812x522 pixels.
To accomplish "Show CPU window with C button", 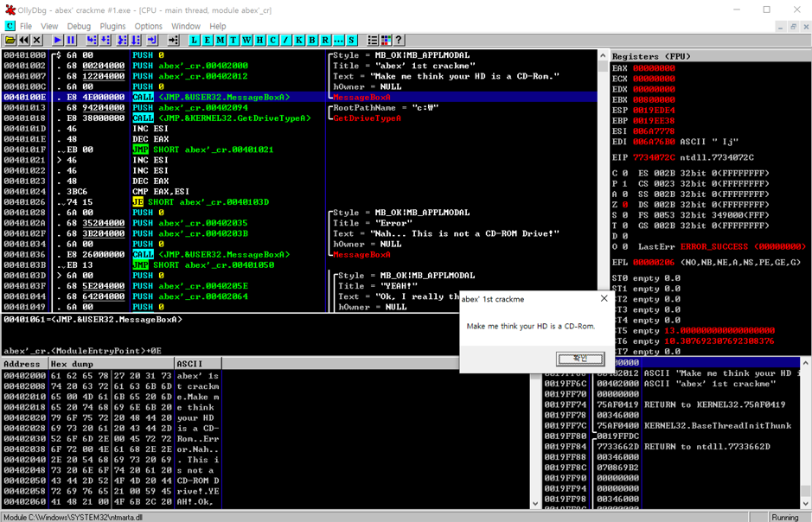I will tap(273, 40).
